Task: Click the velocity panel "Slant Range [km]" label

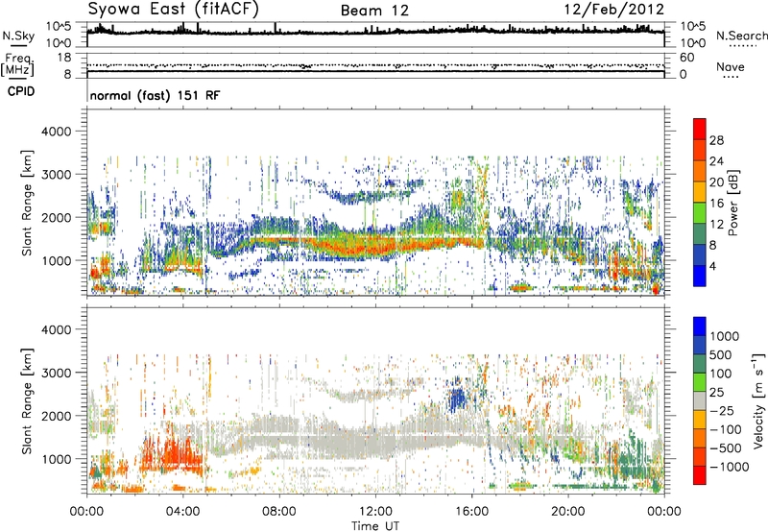Action: pos(27,401)
